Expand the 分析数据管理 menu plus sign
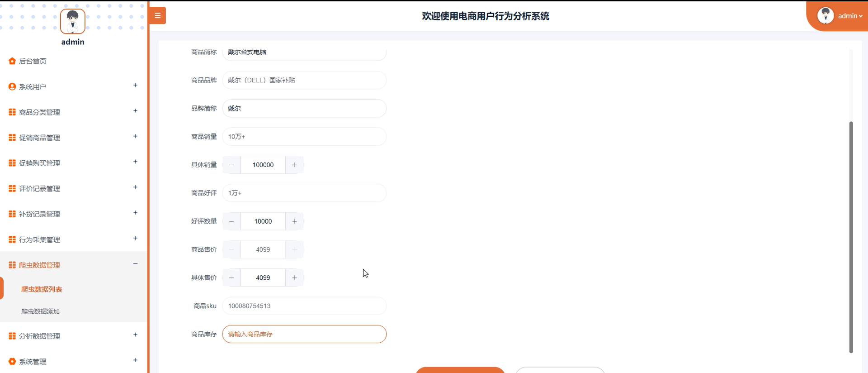This screenshot has width=868, height=373. coord(135,335)
